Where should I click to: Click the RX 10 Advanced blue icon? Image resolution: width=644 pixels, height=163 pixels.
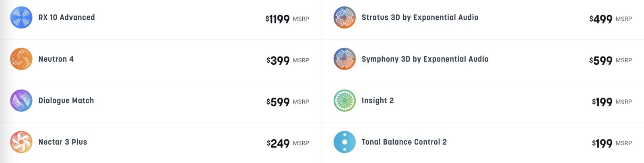click(21, 18)
